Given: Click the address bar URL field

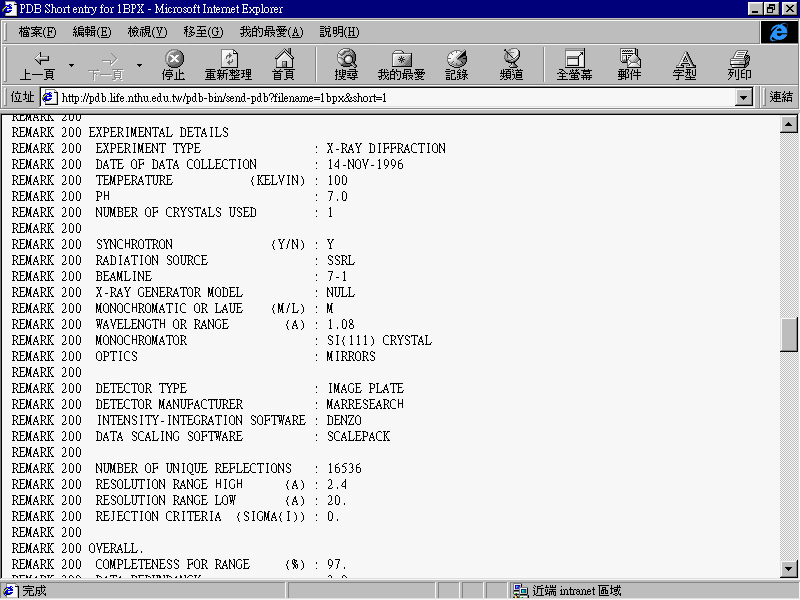Looking at the screenshot, I should point(390,98).
